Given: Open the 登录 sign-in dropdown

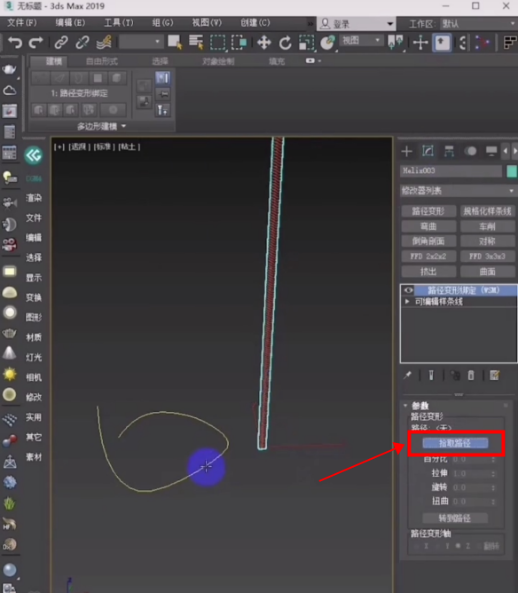Looking at the screenshot, I should (356, 24).
